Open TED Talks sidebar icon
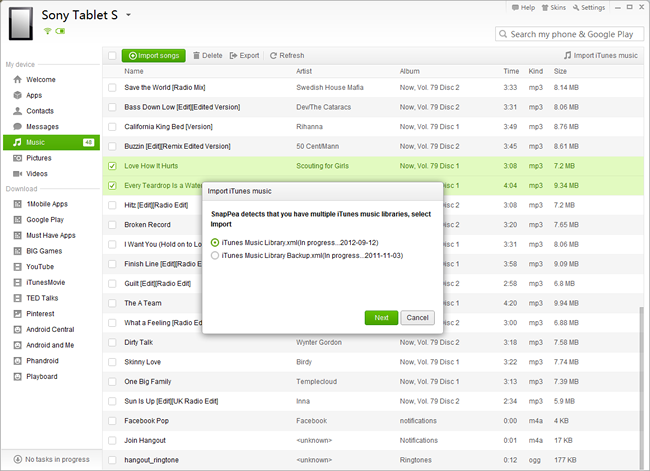 (x=17, y=298)
